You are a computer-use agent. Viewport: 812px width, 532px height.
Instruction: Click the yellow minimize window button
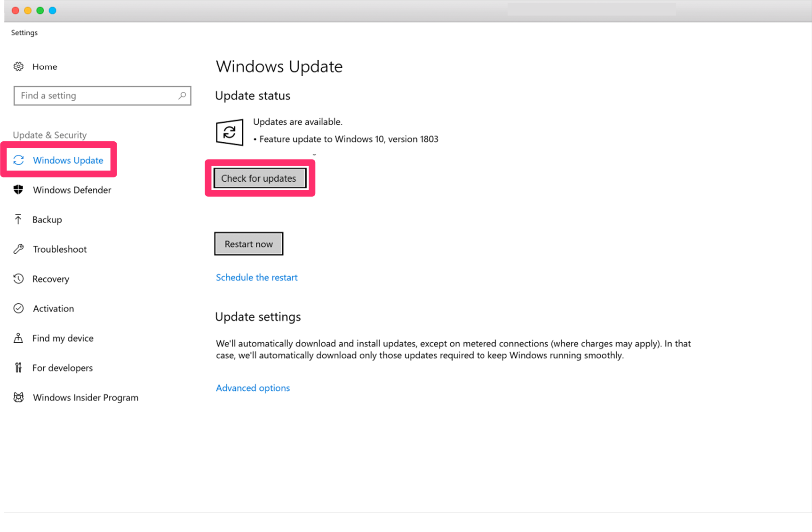click(x=28, y=10)
